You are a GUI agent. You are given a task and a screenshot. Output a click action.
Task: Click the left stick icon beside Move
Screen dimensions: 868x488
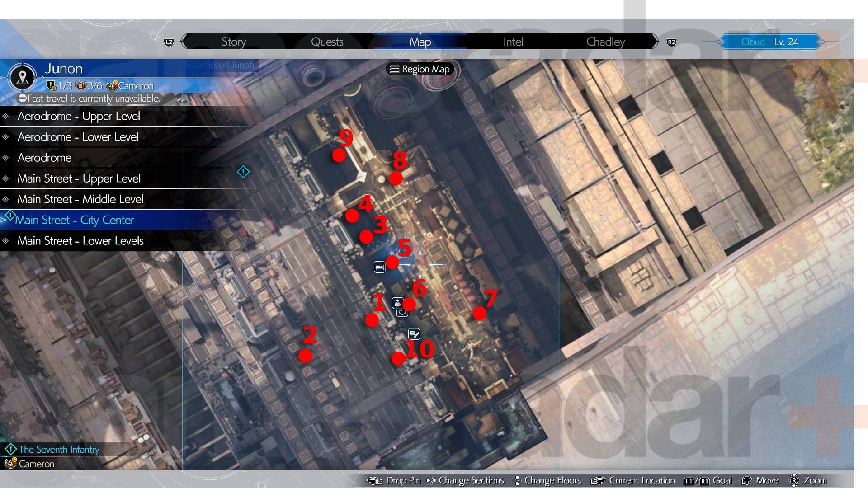[747, 481]
